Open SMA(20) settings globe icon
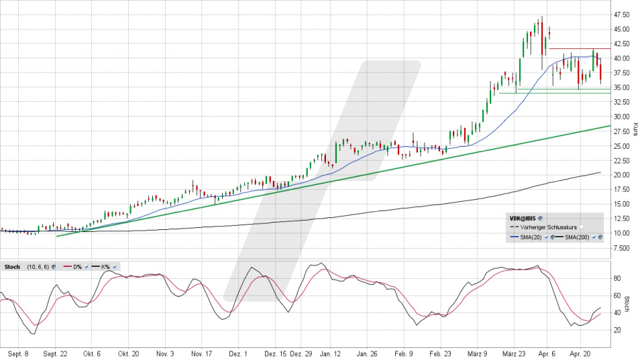The width and height of the screenshot is (644, 362). (x=553, y=237)
